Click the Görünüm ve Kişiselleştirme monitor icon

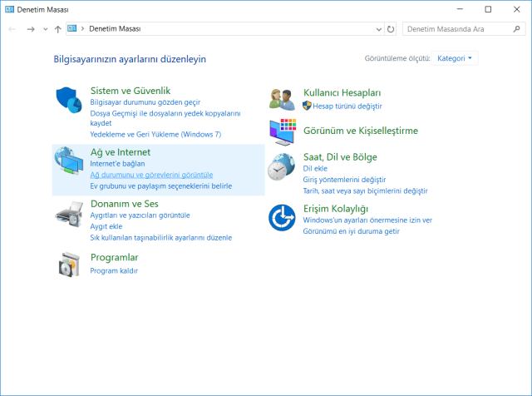point(282,131)
